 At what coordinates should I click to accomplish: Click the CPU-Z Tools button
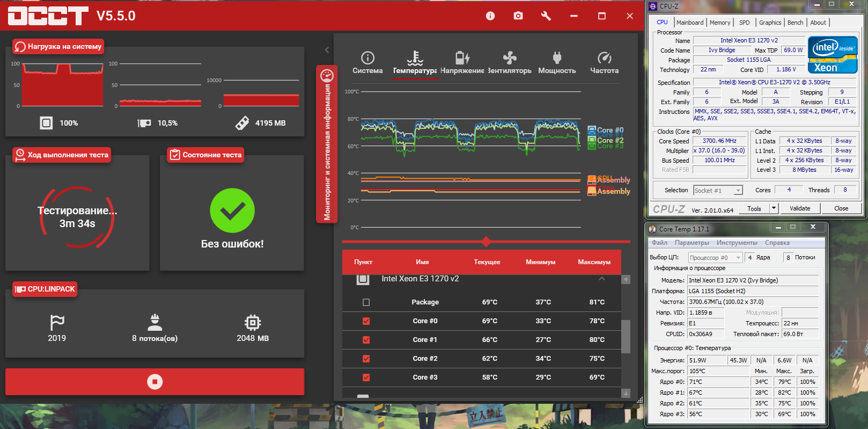pyautogui.click(x=754, y=208)
